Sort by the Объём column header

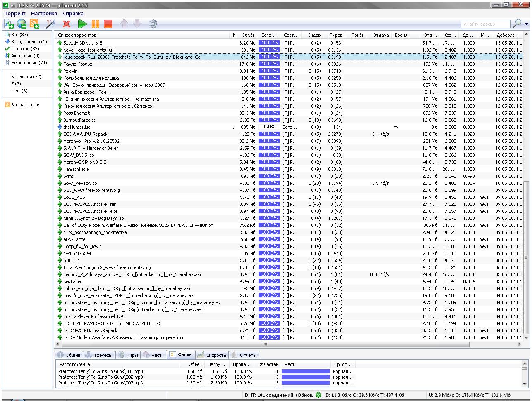click(x=248, y=35)
